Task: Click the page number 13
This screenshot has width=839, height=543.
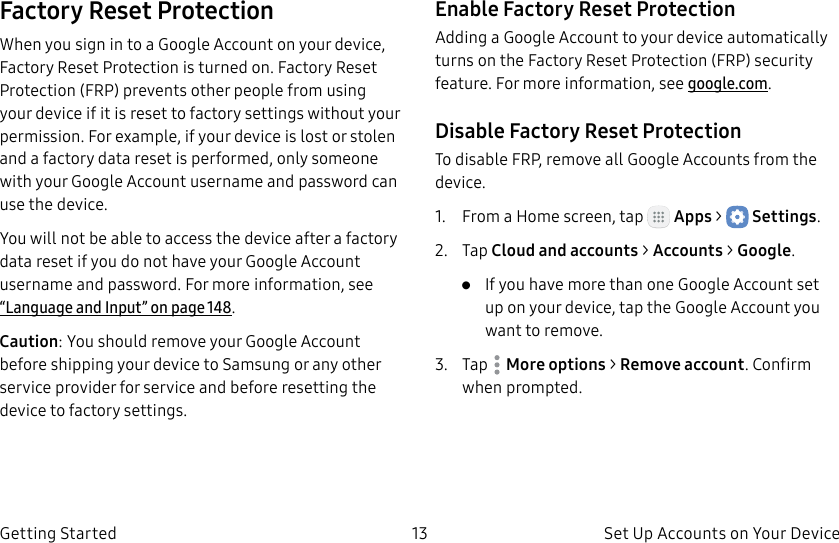Action: click(419, 533)
